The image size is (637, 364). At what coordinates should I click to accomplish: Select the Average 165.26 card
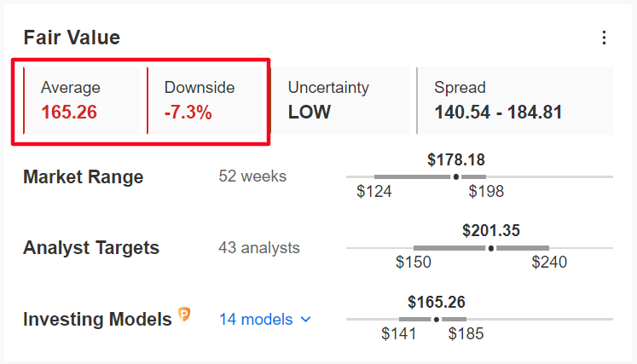click(x=82, y=101)
